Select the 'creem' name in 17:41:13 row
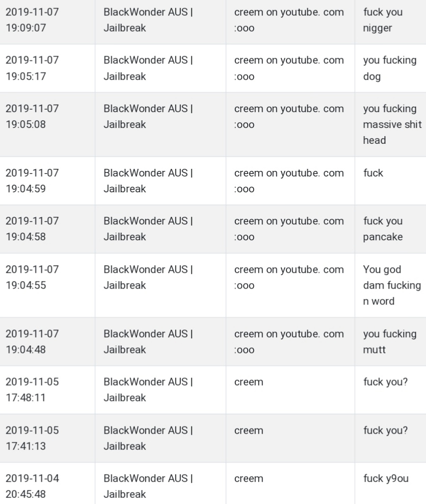426x504 pixels. pos(249,431)
